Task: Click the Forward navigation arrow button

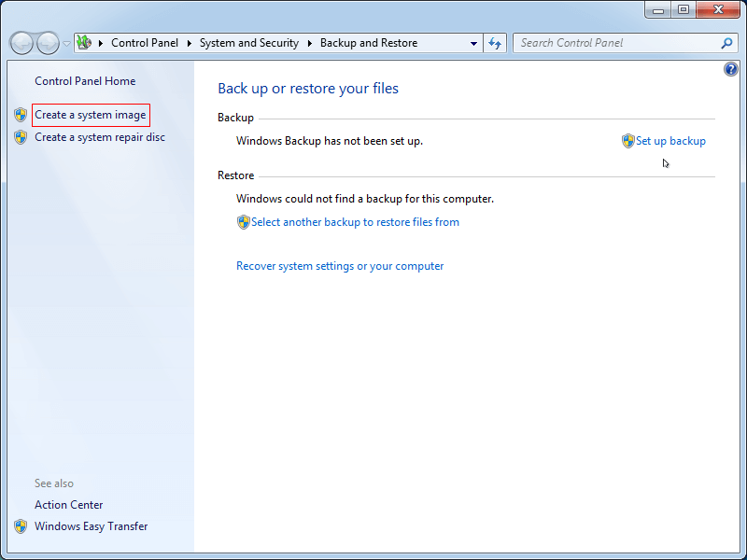Action: pyautogui.click(x=49, y=43)
